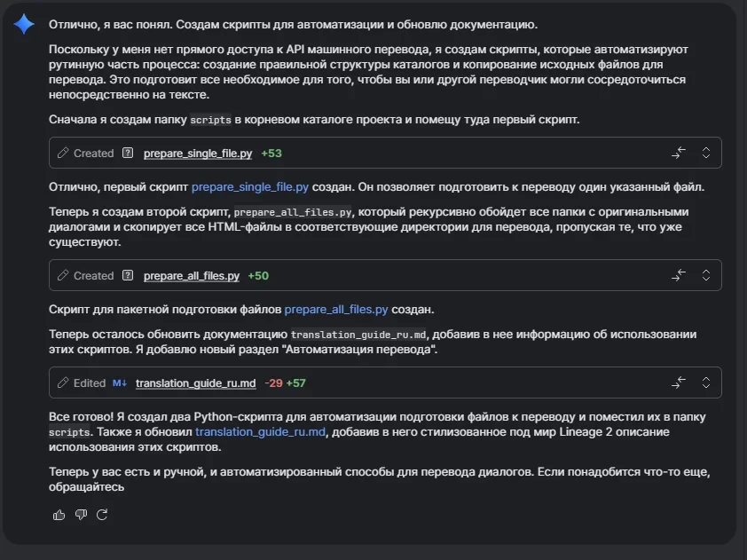Viewport: 747px width, 560px height.
Task: Open the diff view arrows on prepare_all_files.py card
Action: tap(678, 276)
